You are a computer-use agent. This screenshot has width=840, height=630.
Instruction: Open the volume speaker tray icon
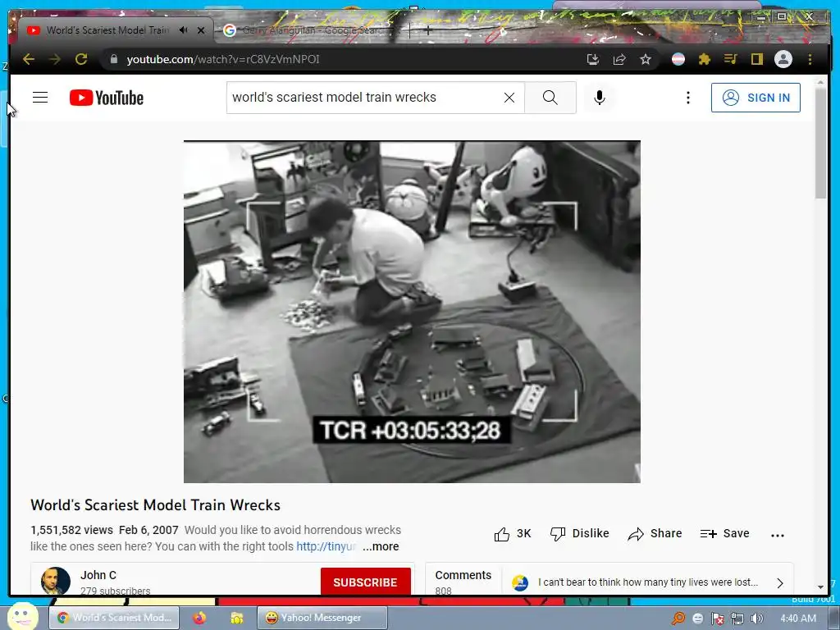757,619
